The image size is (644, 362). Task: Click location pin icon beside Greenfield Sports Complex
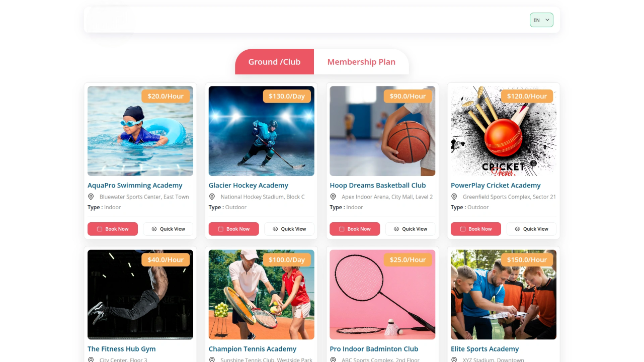(454, 197)
